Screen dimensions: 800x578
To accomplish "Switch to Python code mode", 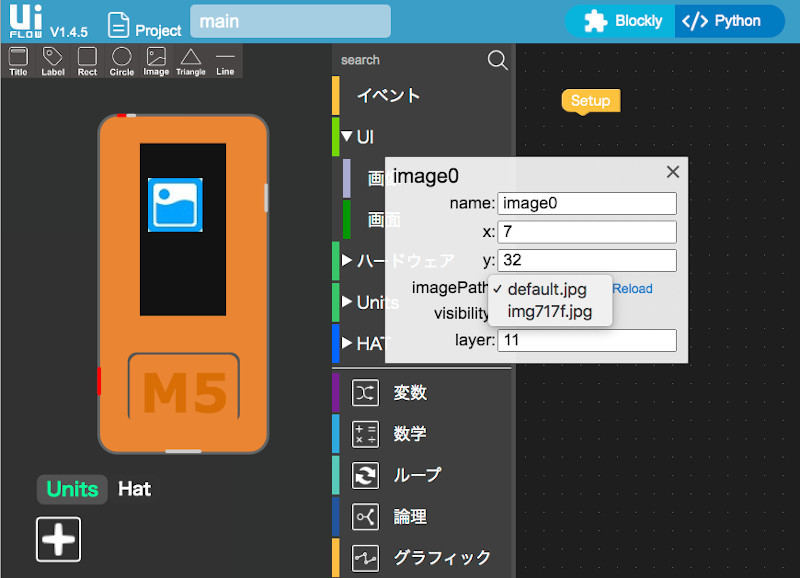I will pos(725,21).
